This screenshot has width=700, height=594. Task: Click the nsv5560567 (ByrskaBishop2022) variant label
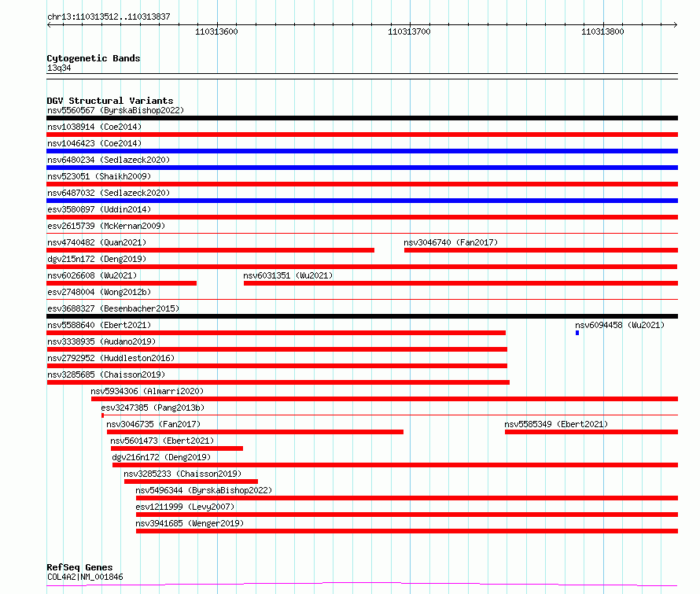tap(116, 110)
